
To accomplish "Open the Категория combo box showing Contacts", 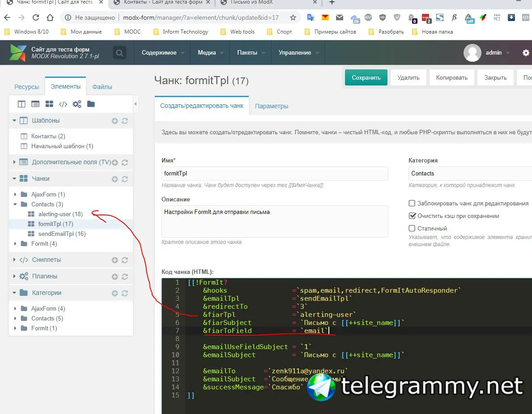I will click(470, 173).
